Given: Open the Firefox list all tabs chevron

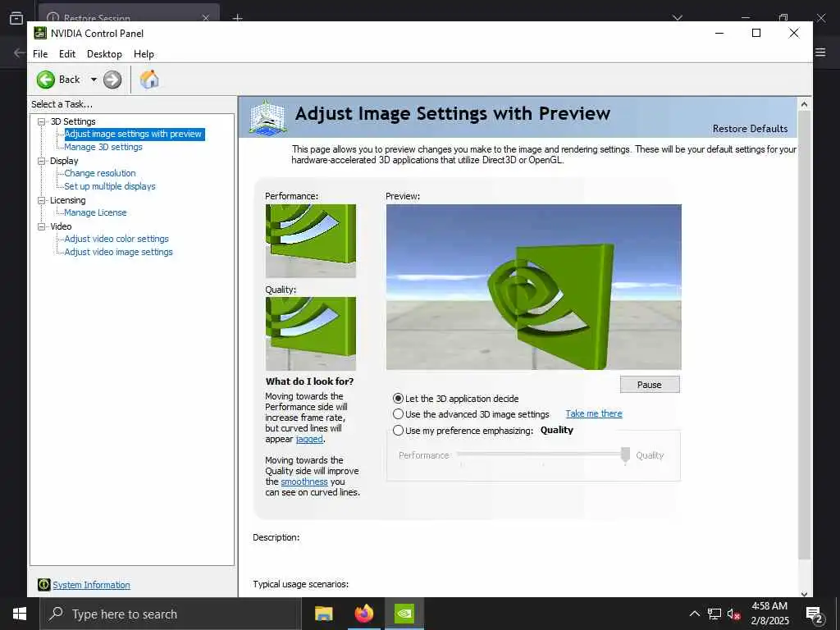Looking at the screenshot, I should (677, 18).
